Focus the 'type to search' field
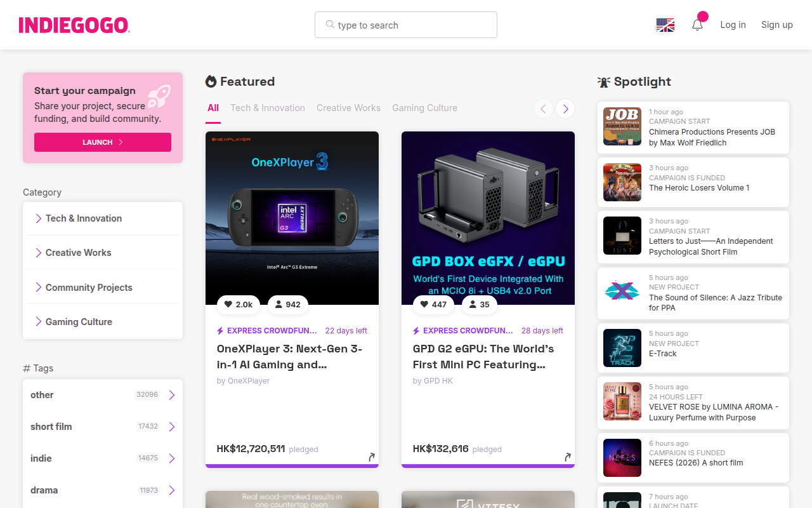The height and width of the screenshot is (508, 812). [x=406, y=25]
